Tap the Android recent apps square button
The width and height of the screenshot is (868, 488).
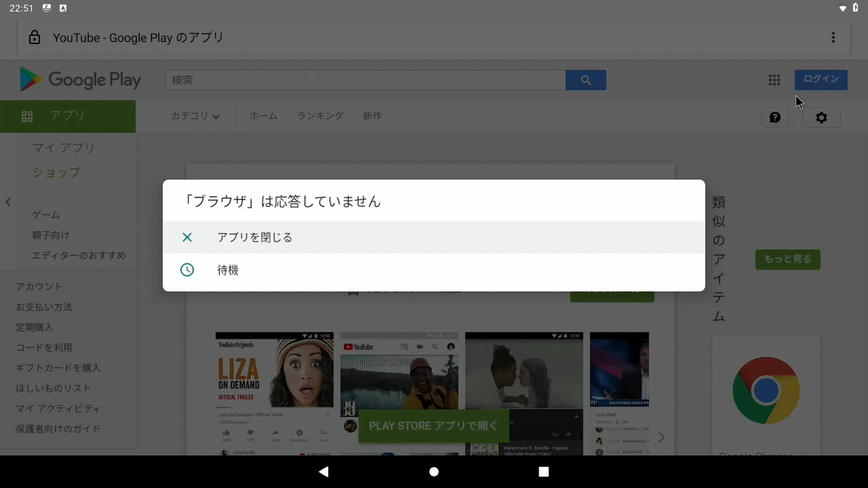[x=544, y=471]
